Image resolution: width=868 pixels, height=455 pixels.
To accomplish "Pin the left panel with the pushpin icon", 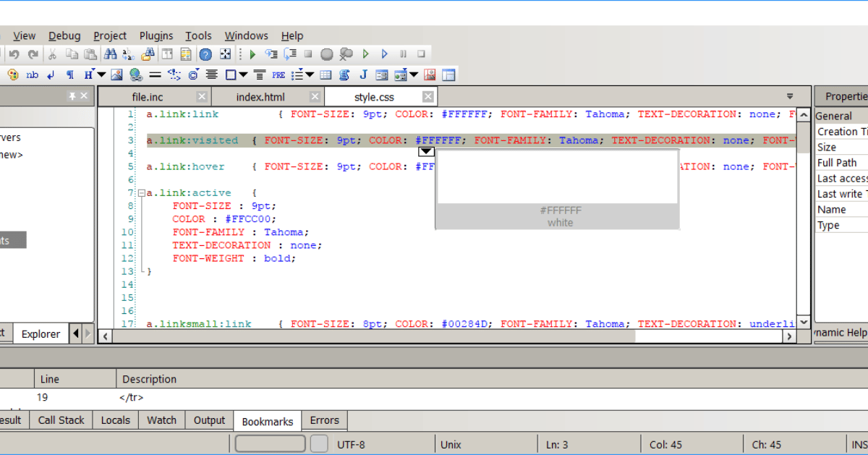I will pyautogui.click(x=72, y=96).
